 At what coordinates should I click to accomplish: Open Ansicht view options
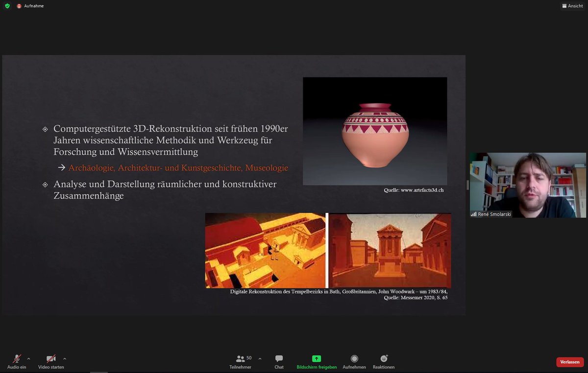[572, 6]
